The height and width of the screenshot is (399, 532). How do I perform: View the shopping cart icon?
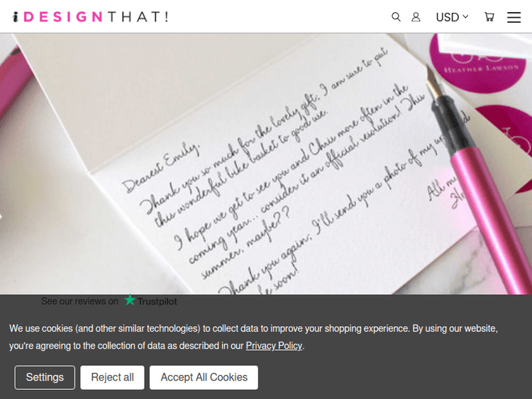(x=489, y=17)
